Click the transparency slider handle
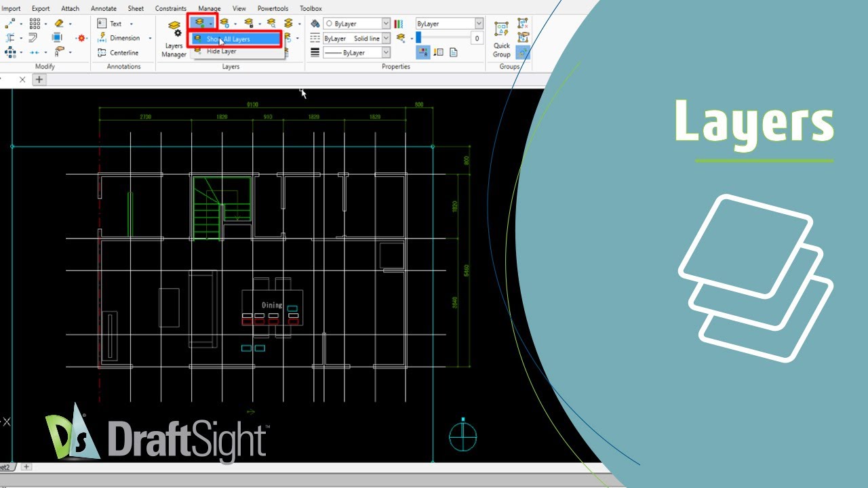Image resolution: width=868 pixels, height=488 pixels. point(418,39)
